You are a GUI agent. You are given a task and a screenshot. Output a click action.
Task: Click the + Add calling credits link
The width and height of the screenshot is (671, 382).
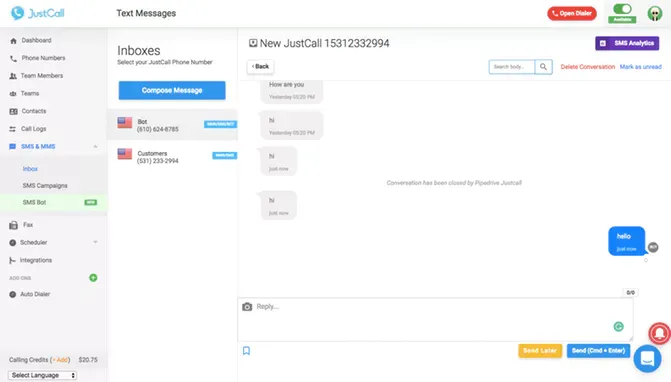click(x=60, y=360)
